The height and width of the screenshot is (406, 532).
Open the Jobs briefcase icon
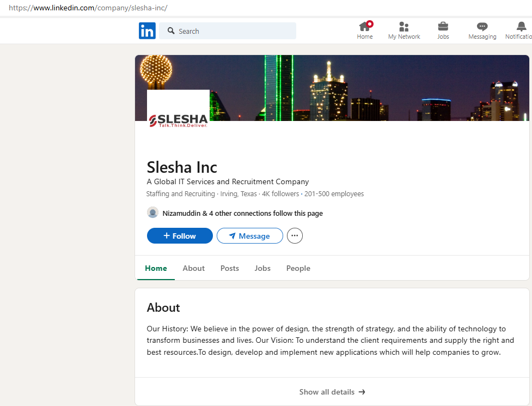coord(443,27)
